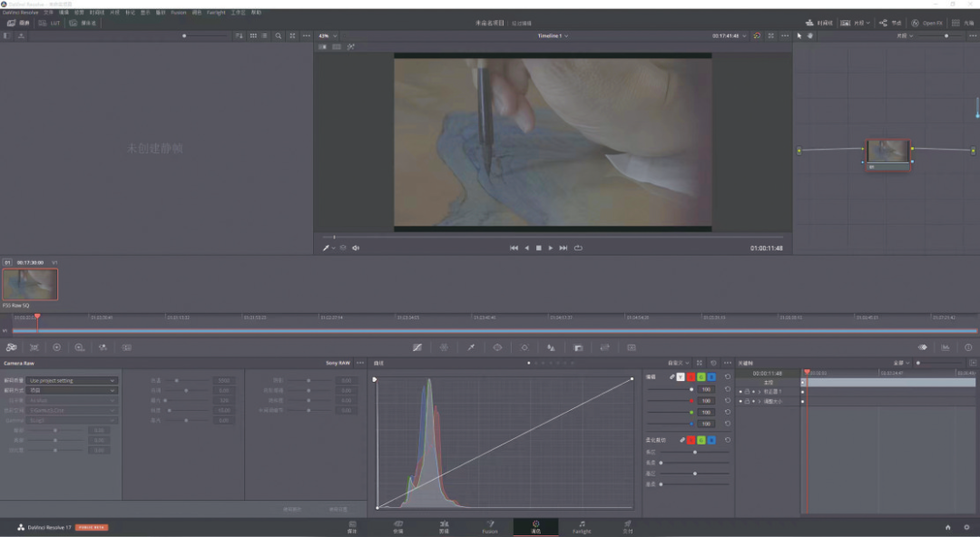Open the LUT browser button
This screenshot has width=980, height=537.
[49, 23]
